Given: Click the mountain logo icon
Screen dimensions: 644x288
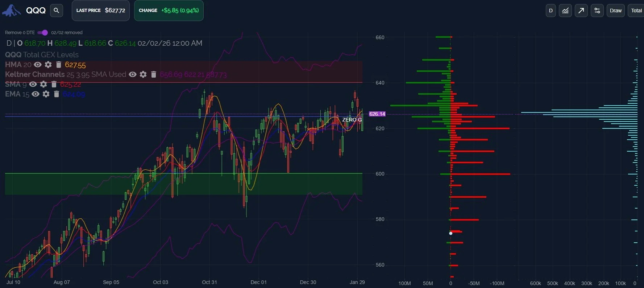Looking at the screenshot, I should [x=11, y=11].
